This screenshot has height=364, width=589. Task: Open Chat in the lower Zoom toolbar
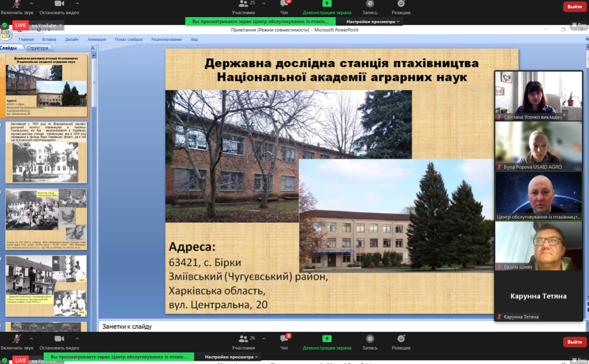point(284,342)
